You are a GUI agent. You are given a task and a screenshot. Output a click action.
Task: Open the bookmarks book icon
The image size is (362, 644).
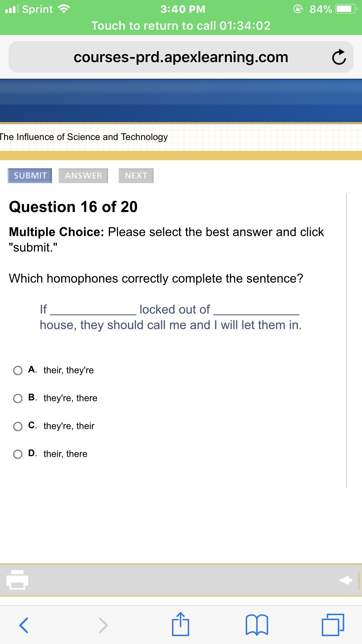coord(256,625)
